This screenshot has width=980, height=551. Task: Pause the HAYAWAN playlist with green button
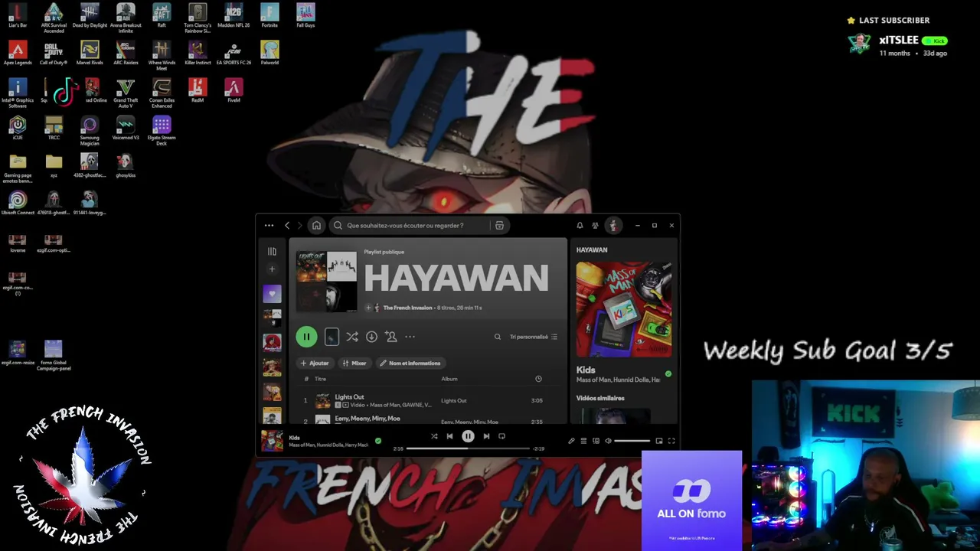[306, 337]
